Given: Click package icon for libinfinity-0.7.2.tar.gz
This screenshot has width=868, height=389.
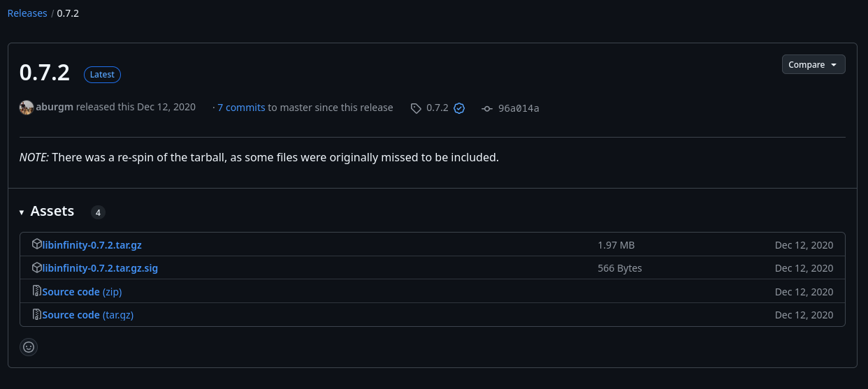Looking at the screenshot, I should pos(37,244).
